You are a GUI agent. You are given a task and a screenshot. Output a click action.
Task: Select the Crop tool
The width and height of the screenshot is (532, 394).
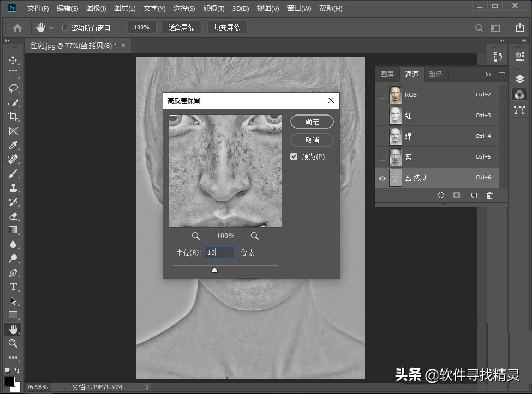click(13, 117)
